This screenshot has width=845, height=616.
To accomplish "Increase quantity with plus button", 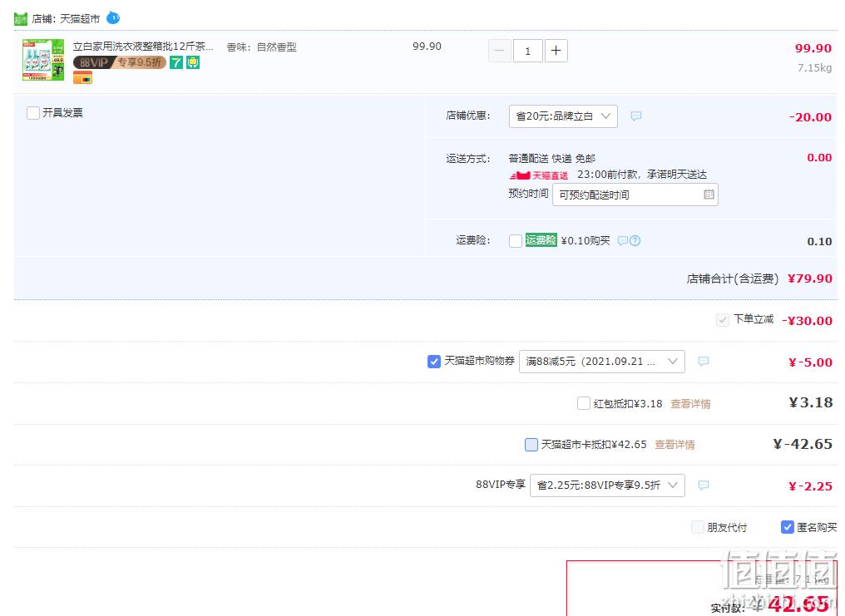I will pos(556,52).
